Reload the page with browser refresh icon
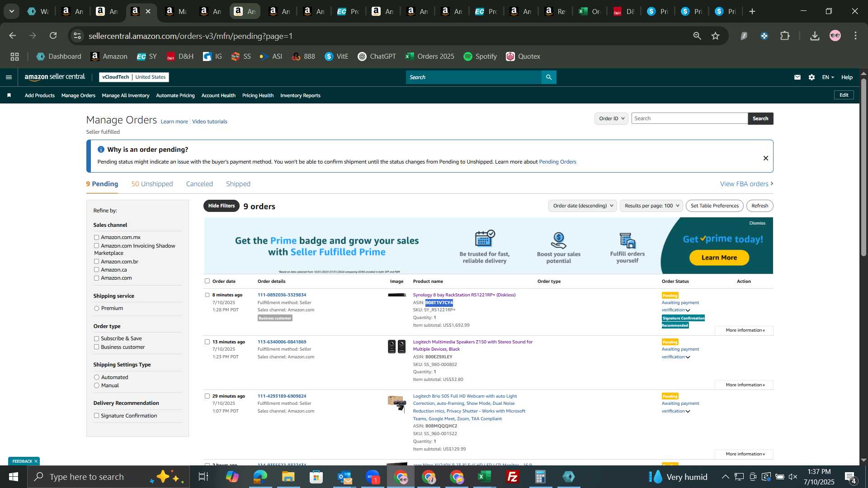 (53, 36)
